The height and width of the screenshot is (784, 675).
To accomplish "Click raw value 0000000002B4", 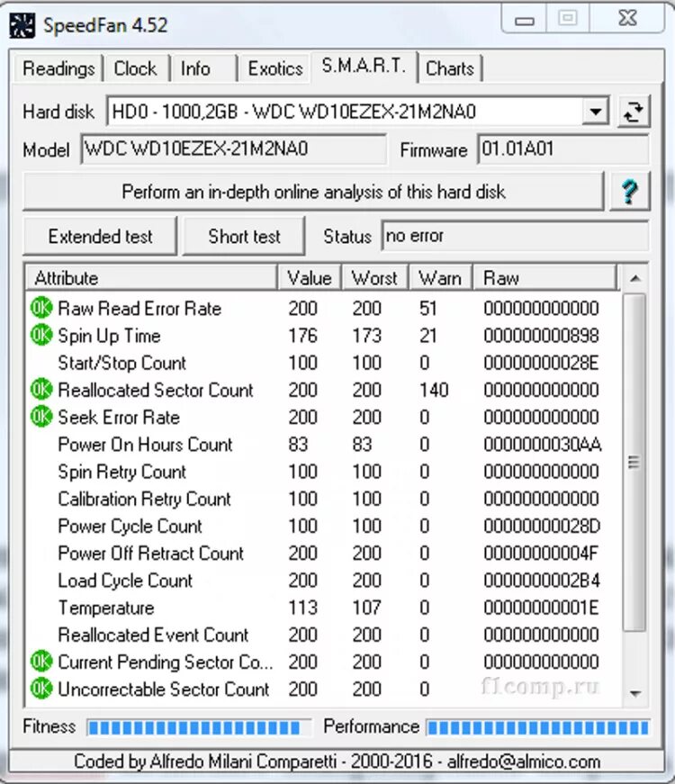I will (x=542, y=580).
